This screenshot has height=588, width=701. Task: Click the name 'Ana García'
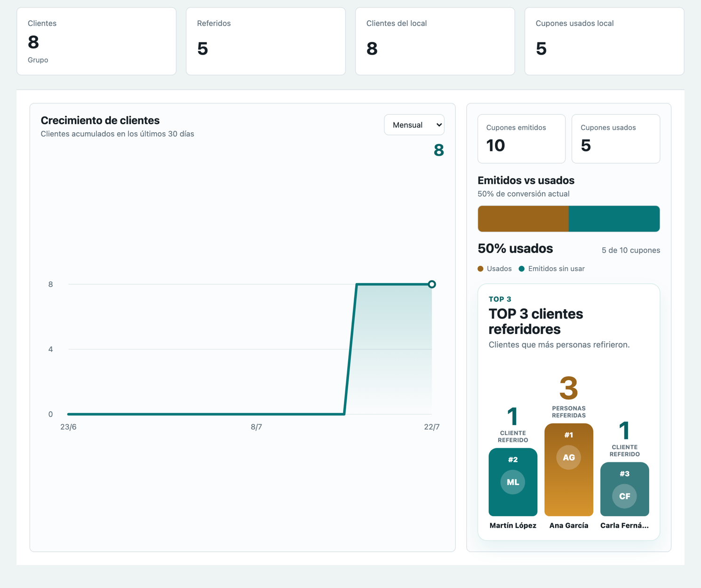569,525
